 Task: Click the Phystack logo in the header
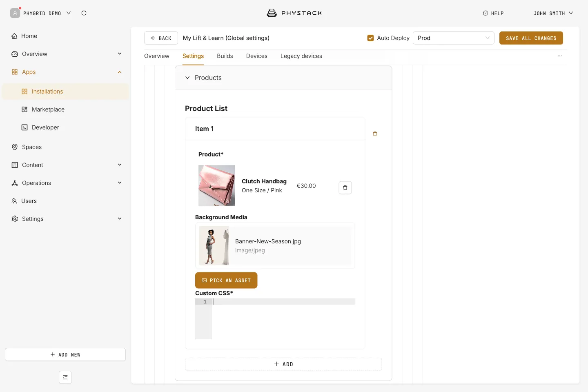point(294,13)
